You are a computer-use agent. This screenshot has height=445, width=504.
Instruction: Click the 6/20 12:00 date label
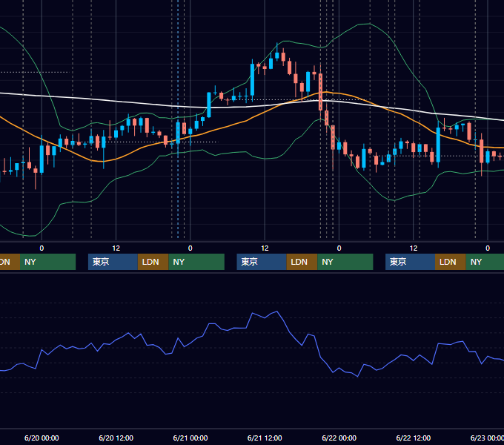pos(116,438)
